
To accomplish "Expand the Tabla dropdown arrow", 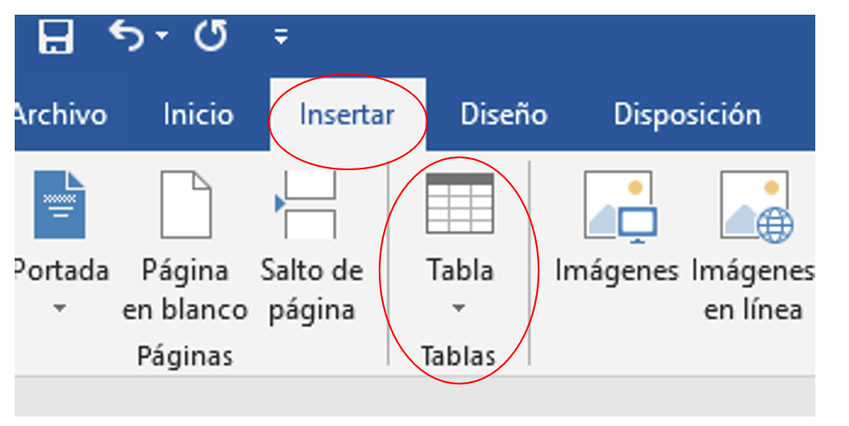I will (x=459, y=309).
